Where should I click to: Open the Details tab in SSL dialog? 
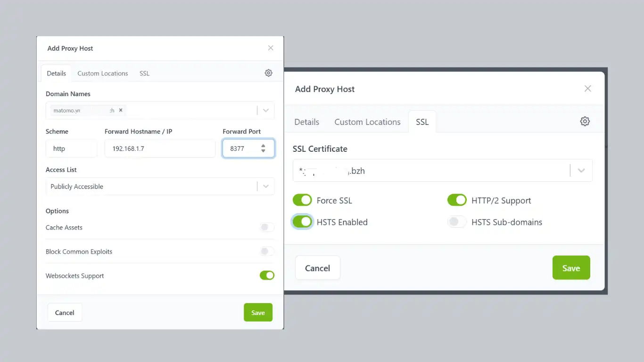pos(306,122)
